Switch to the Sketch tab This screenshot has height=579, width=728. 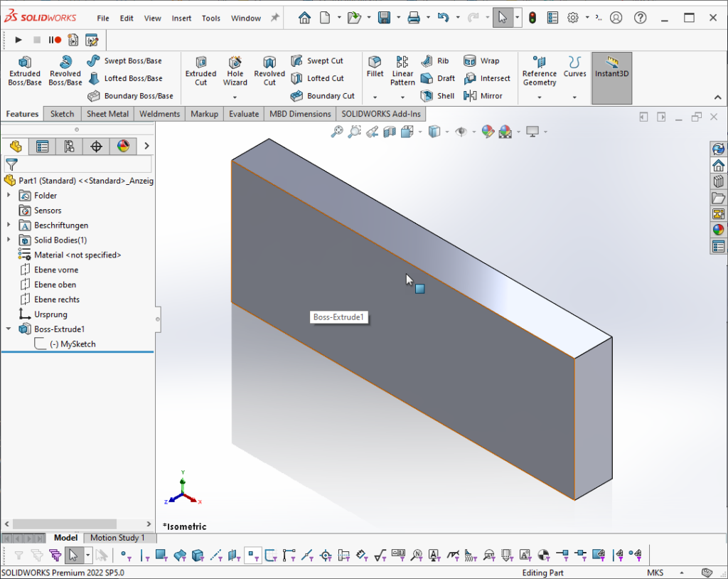tap(63, 114)
